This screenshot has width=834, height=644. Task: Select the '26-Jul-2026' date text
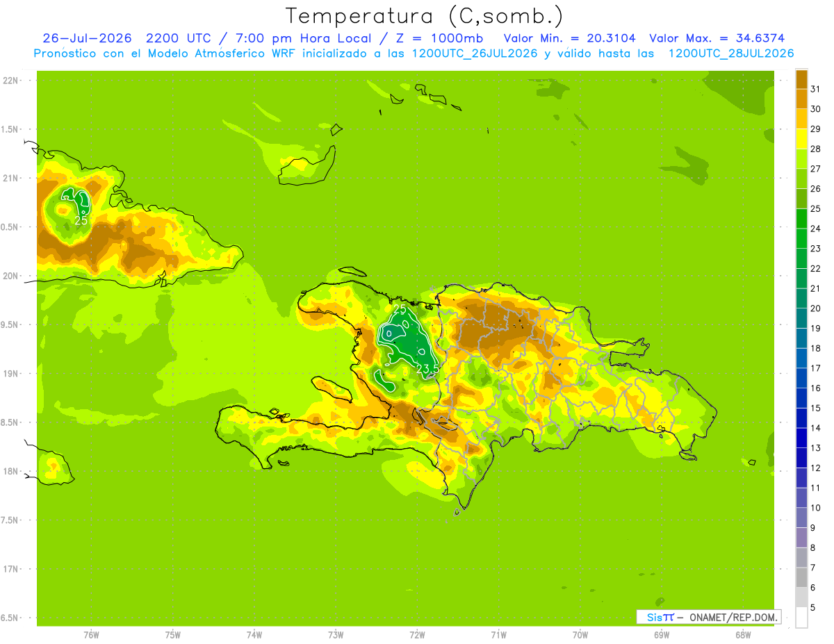pos(88,38)
